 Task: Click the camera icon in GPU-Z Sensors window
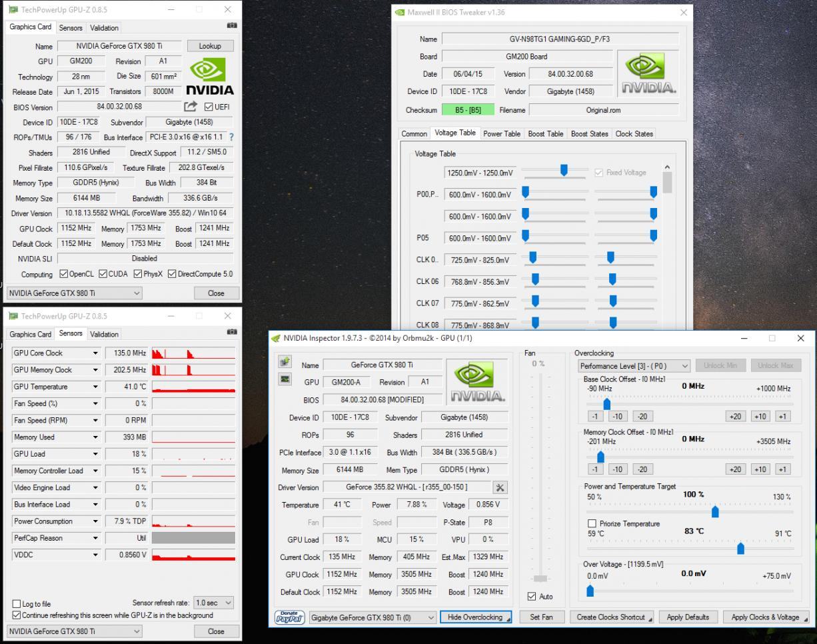tap(231, 331)
